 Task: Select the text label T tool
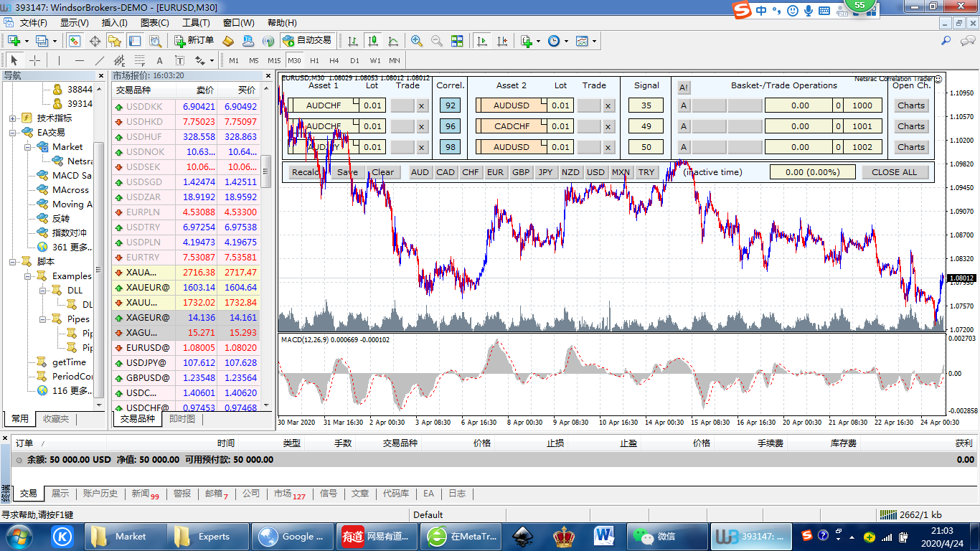click(x=180, y=60)
